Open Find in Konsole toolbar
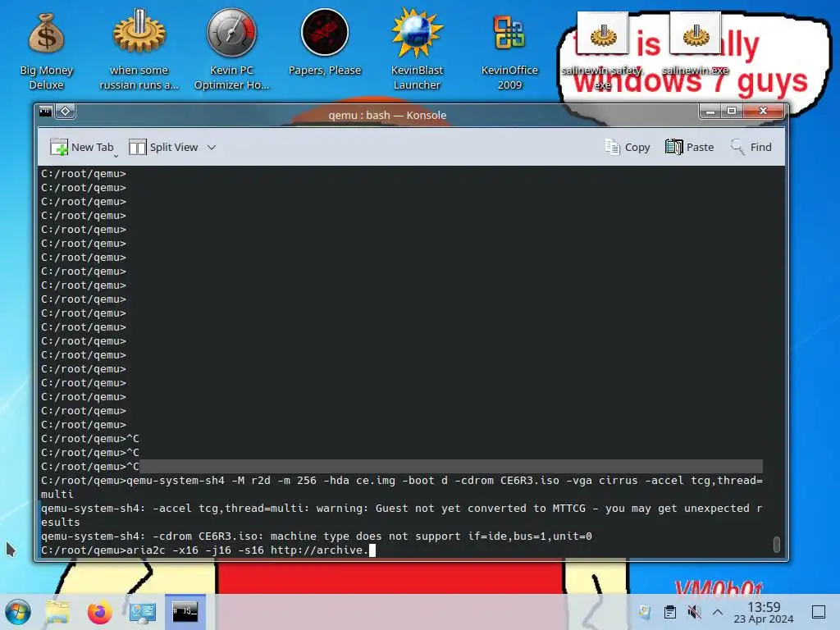Image resolution: width=840 pixels, height=630 pixels. [x=751, y=147]
